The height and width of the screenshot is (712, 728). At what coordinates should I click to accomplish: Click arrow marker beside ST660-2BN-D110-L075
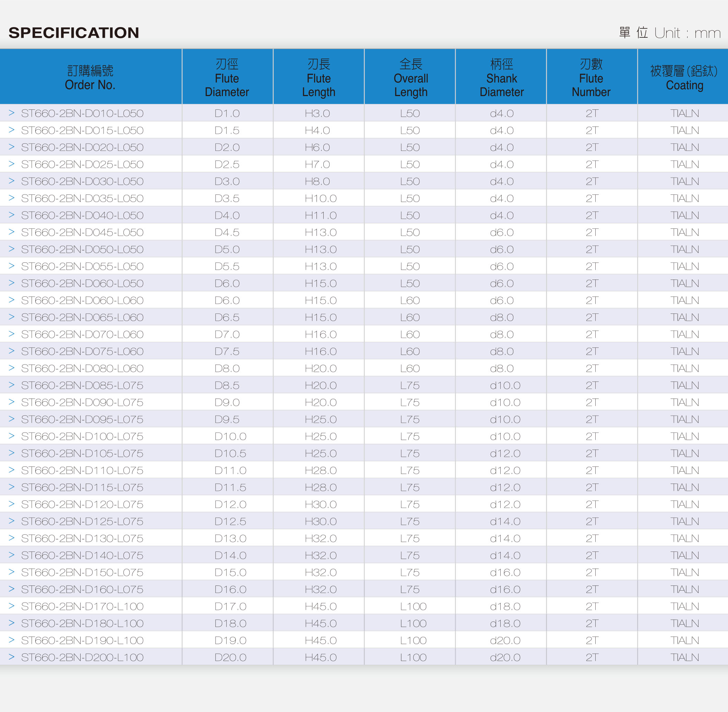tap(12, 470)
